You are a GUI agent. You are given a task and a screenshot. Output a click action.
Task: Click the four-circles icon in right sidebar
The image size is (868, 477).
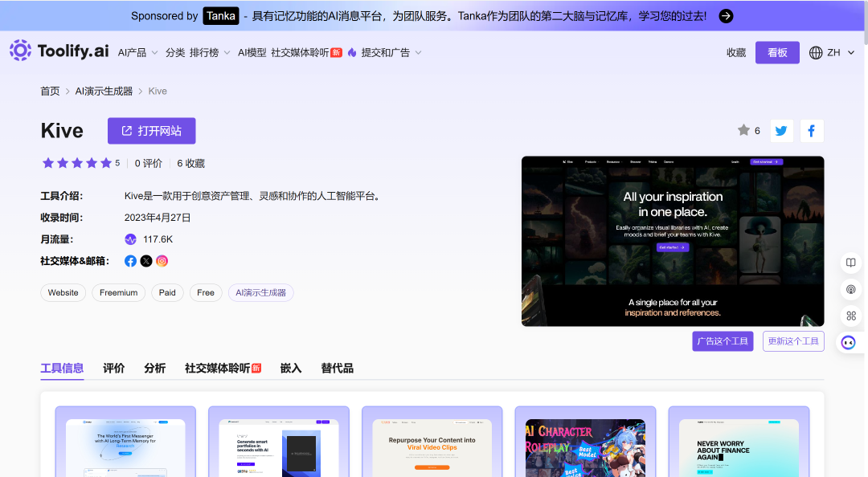(851, 316)
